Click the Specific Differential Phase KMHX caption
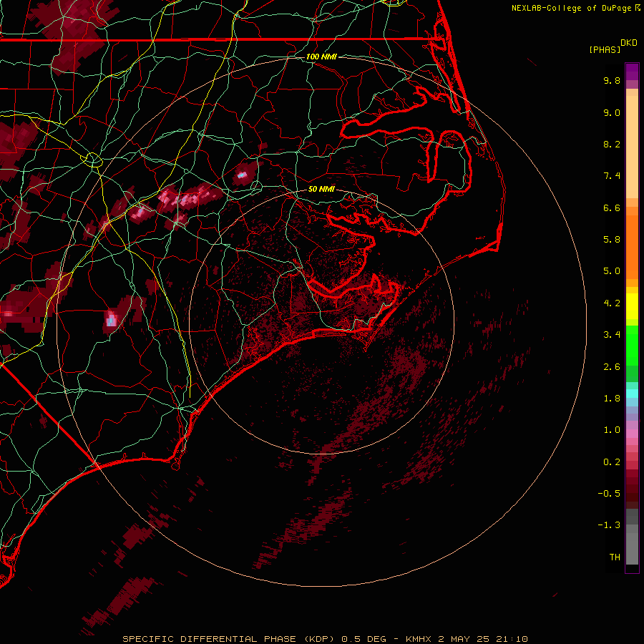 (325, 639)
